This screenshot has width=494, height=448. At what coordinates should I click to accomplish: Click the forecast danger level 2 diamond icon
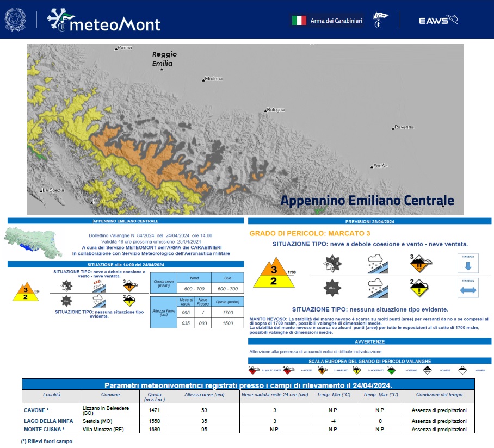click(x=419, y=288)
